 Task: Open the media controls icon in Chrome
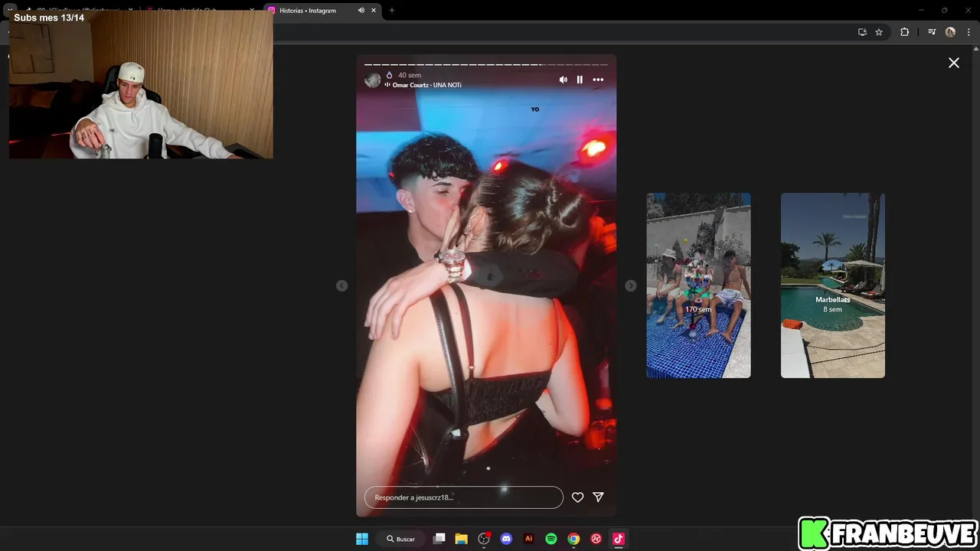[932, 32]
